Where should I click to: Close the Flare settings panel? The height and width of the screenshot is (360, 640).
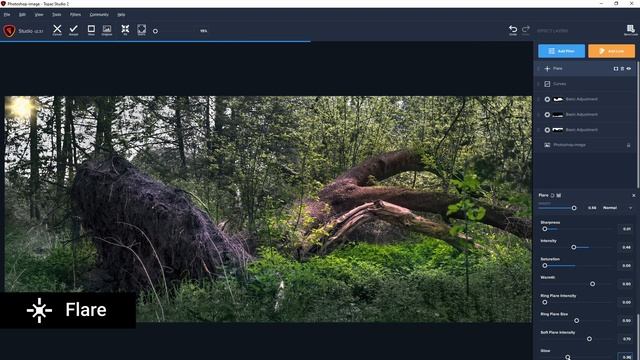click(634, 196)
